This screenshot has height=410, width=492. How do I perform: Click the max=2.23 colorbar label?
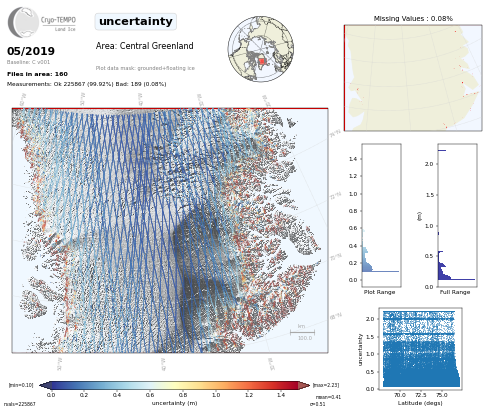click(326, 385)
